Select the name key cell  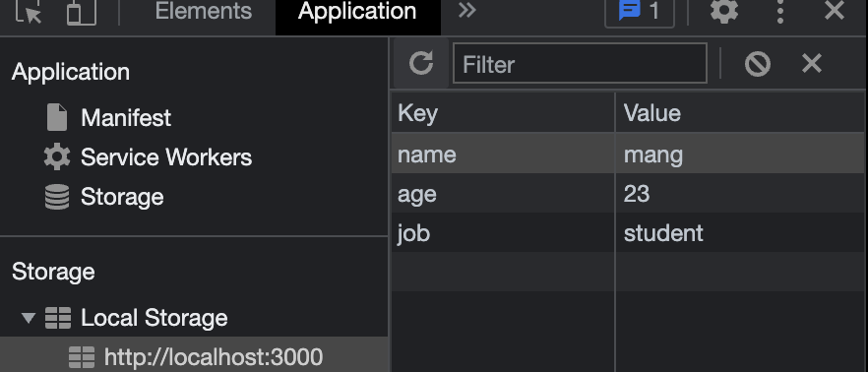(503, 154)
